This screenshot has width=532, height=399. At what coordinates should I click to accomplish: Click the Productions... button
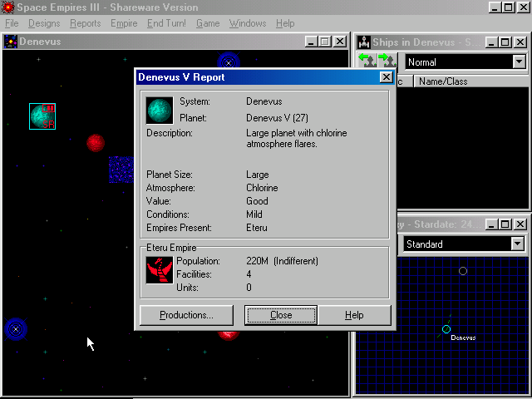[x=186, y=315]
